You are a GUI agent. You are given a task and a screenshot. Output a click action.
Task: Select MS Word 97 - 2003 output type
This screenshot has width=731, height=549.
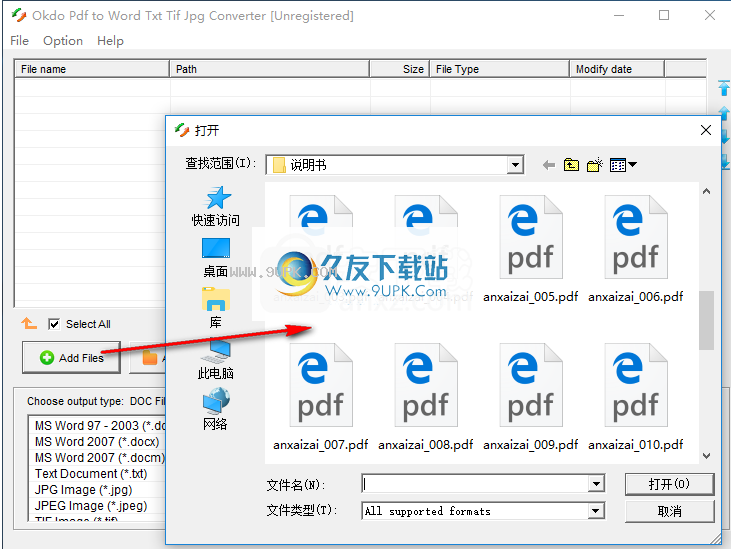(x=97, y=425)
